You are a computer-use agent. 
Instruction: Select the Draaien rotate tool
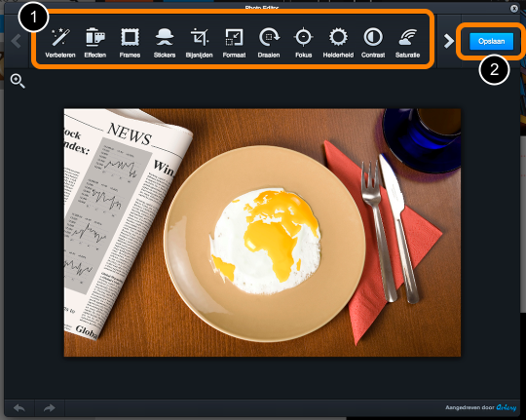(269, 43)
